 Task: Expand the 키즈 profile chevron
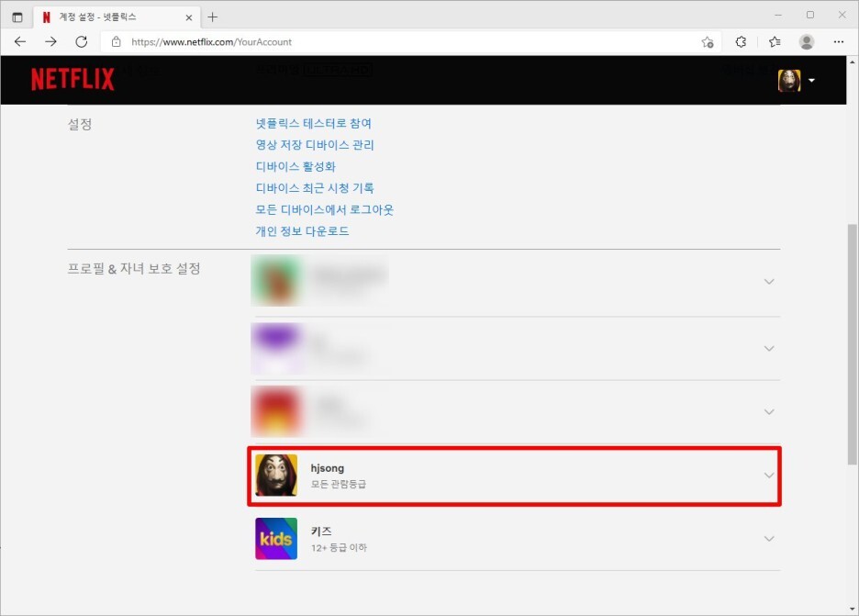[x=769, y=539]
